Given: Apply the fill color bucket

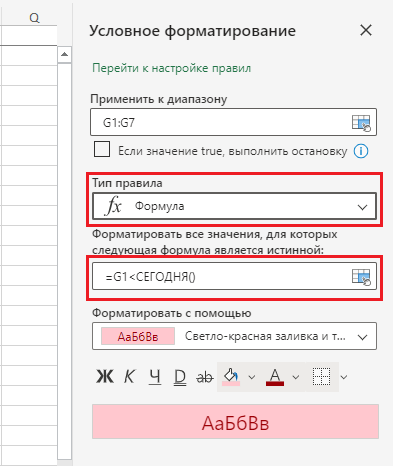Looking at the screenshot, I should 231,377.
